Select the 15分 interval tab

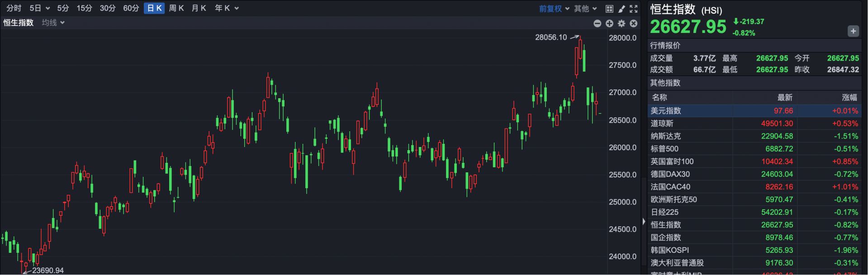click(84, 8)
